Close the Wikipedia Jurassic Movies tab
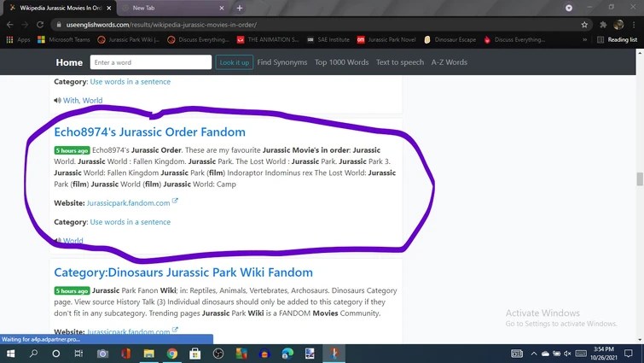 click(x=109, y=8)
